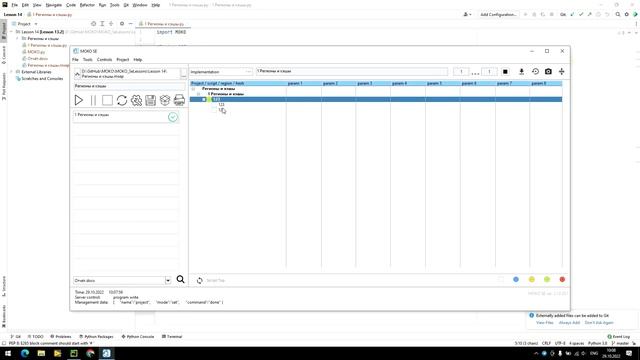Click the project name input field
This screenshot has height=360, width=640.
[x=129, y=86]
